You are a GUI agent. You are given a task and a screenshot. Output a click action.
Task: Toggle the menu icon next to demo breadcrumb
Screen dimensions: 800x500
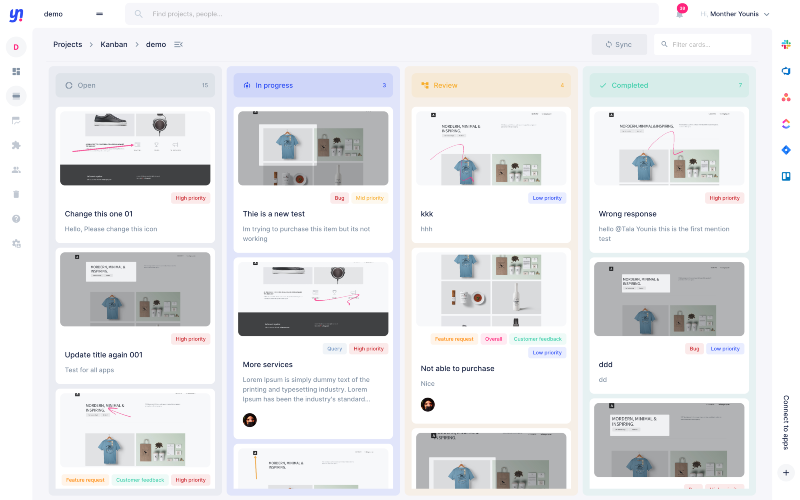coord(178,44)
